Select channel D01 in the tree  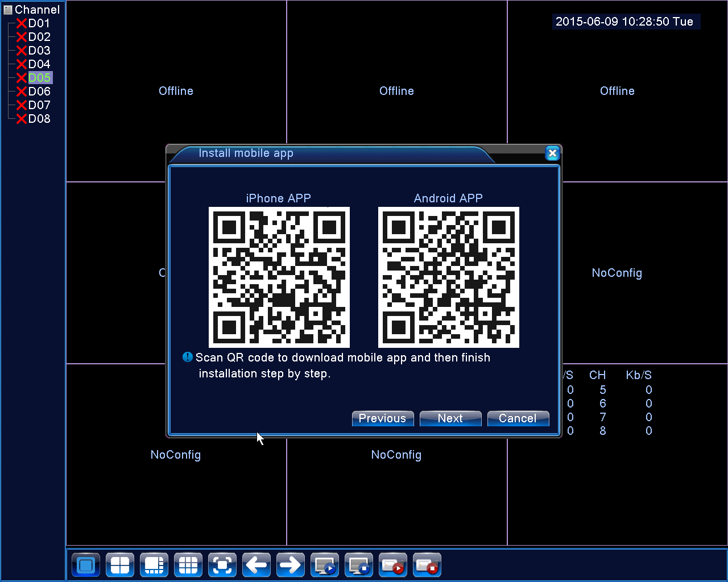(39, 23)
